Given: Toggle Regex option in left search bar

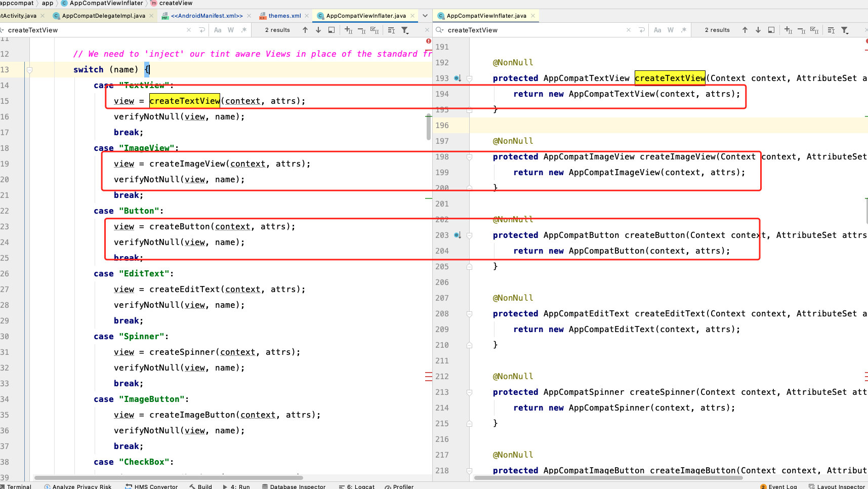Looking at the screenshot, I should click(x=244, y=30).
